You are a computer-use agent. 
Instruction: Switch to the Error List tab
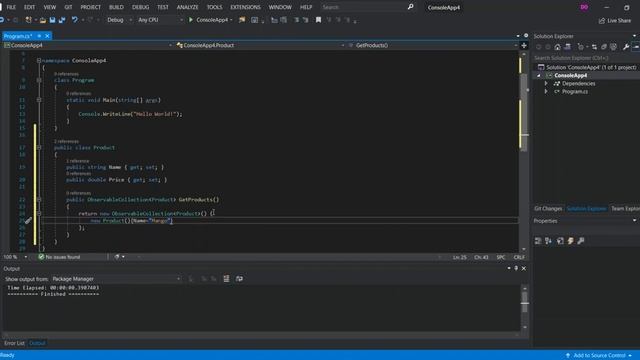[14, 343]
